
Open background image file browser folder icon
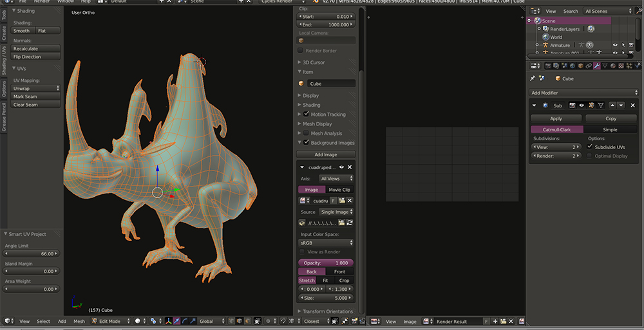tap(341, 223)
